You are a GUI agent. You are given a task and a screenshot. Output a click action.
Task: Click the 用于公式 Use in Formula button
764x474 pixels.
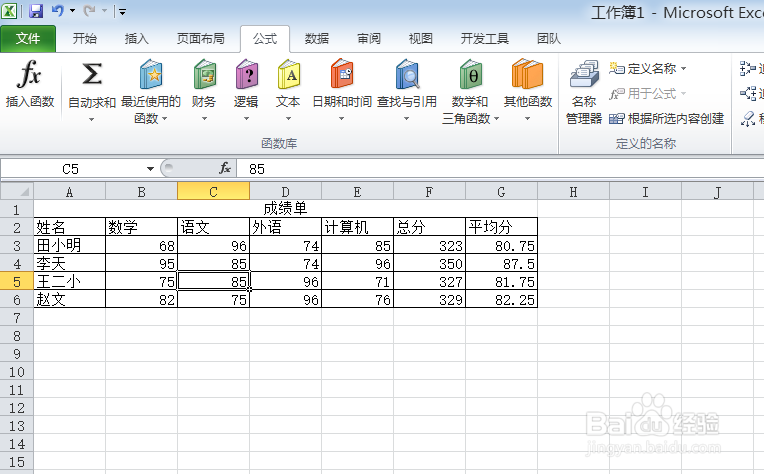click(x=648, y=94)
